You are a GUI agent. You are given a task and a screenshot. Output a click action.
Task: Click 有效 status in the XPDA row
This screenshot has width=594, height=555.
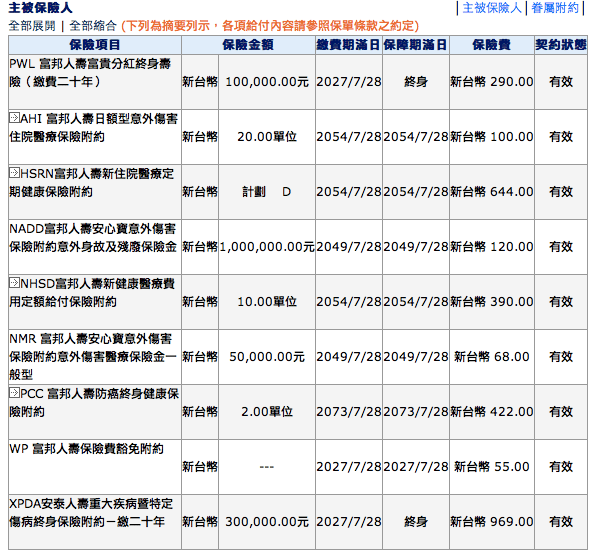pos(561,522)
